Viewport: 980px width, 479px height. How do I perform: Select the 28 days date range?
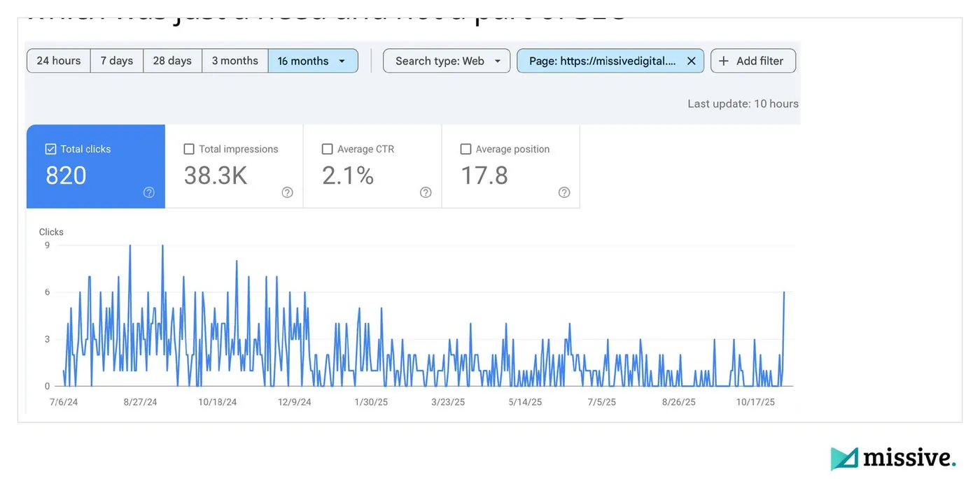pos(173,61)
